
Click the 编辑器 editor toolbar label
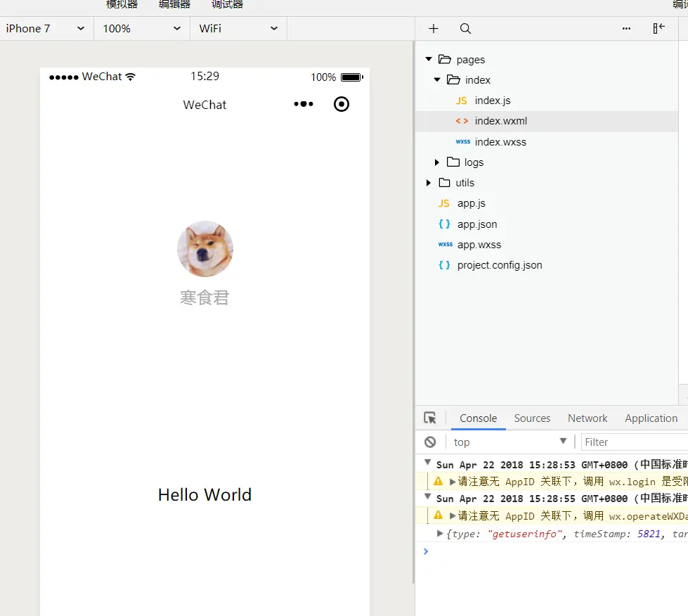[x=174, y=4]
